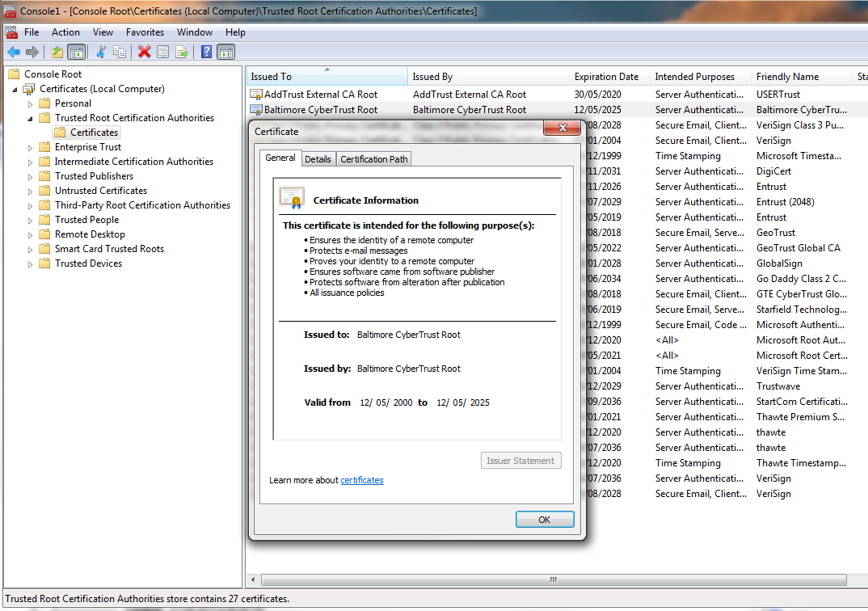Select the Trusted People tree item

coord(87,220)
